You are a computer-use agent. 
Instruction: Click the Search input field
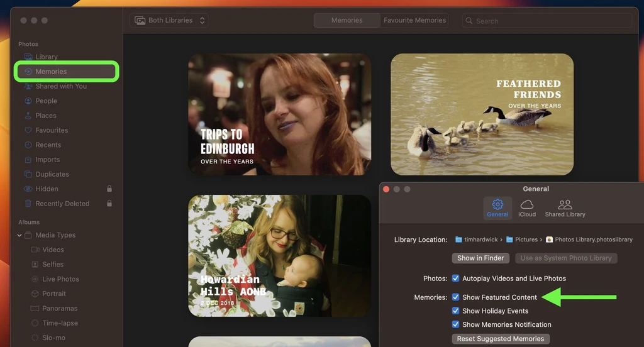tap(547, 21)
